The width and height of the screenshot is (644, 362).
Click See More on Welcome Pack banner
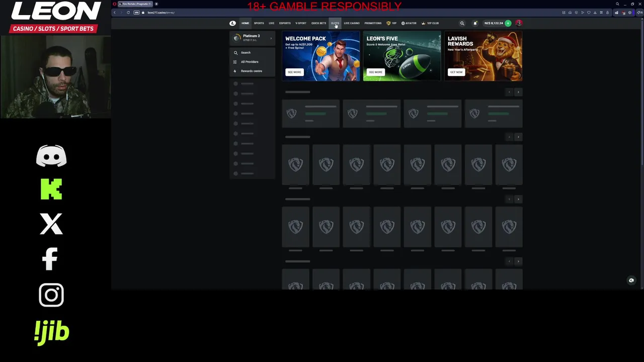(x=294, y=72)
